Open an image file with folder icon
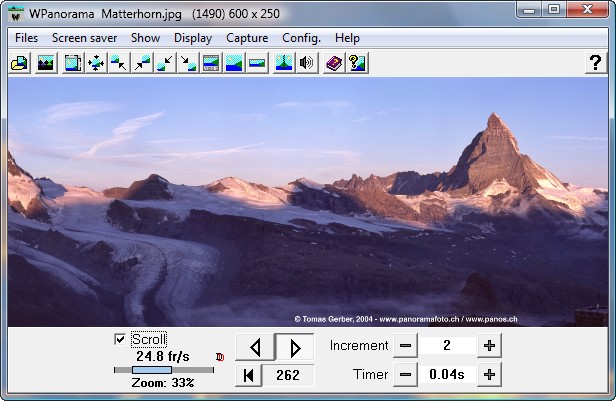 coord(19,63)
